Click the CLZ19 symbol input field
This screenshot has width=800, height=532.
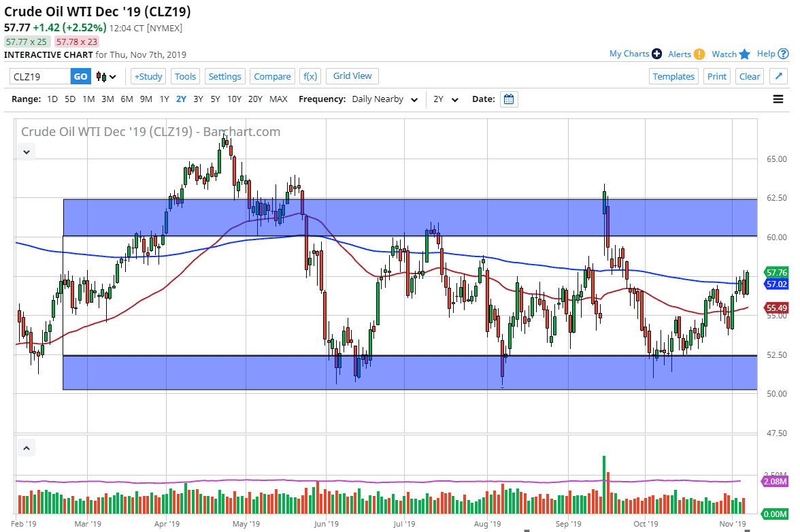click(37, 76)
